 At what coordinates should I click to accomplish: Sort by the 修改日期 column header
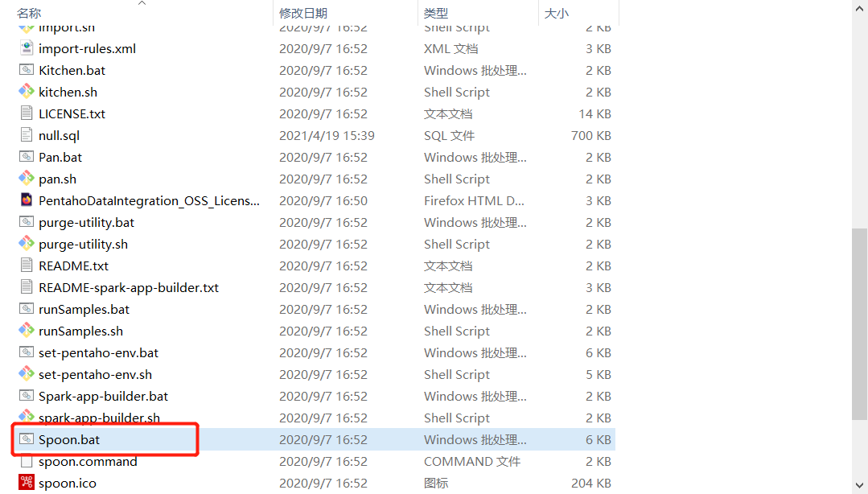click(303, 14)
